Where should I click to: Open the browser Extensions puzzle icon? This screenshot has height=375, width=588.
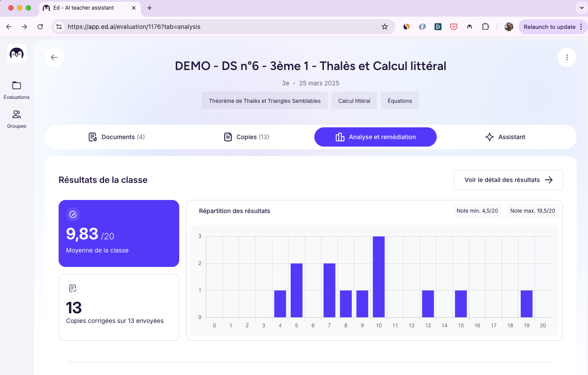click(x=485, y=27)
